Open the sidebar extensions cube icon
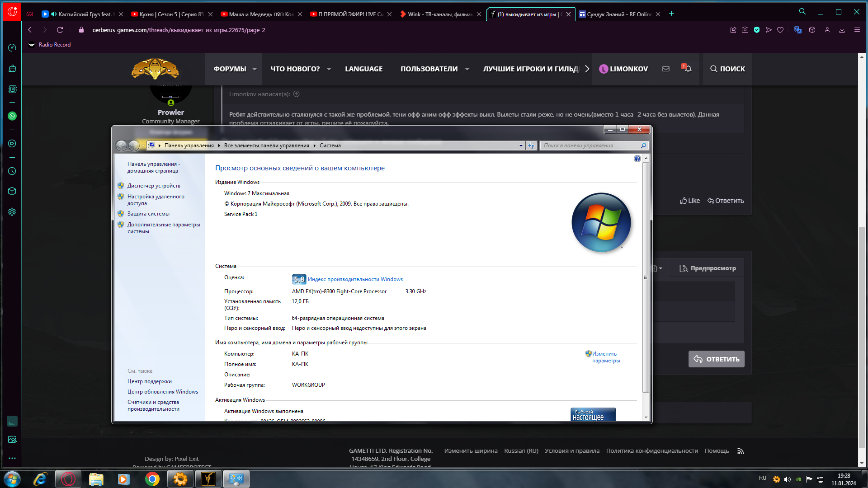Screen dimensions: 868x488 pos(12,191)
